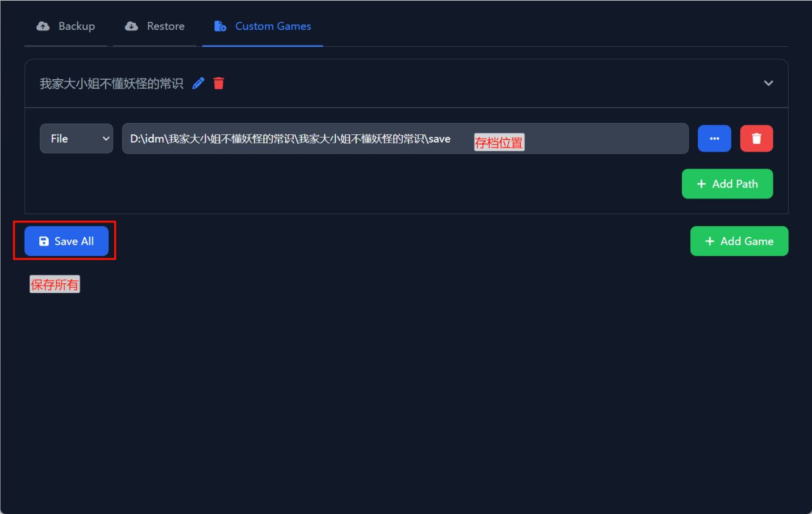Open the File type dropdown
Screen dimensions: 812x514
pyautogui.click(x=76, y=138)
